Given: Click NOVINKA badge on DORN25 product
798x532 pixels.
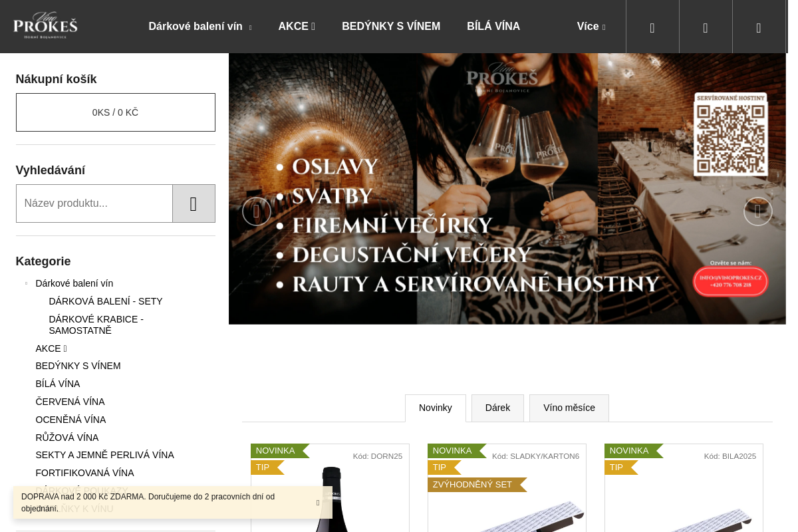Looking at the screenshot, I should (x=279, y=451).
